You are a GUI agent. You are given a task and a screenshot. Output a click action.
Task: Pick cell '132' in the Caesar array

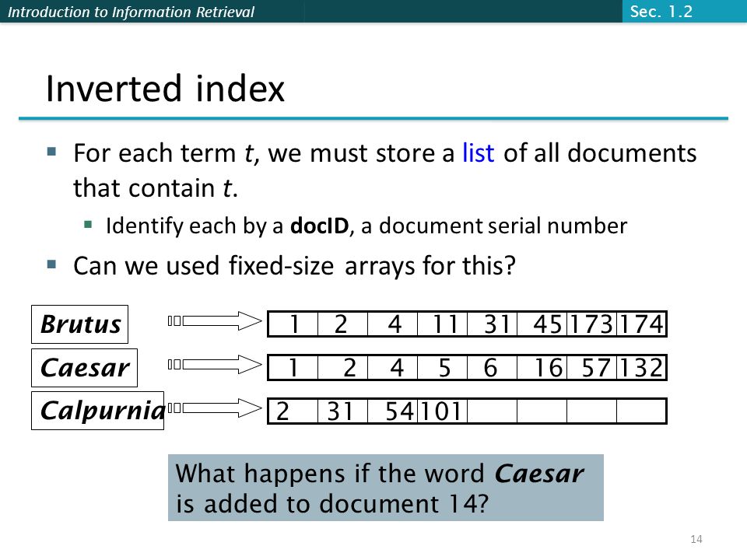click(641, 368)
